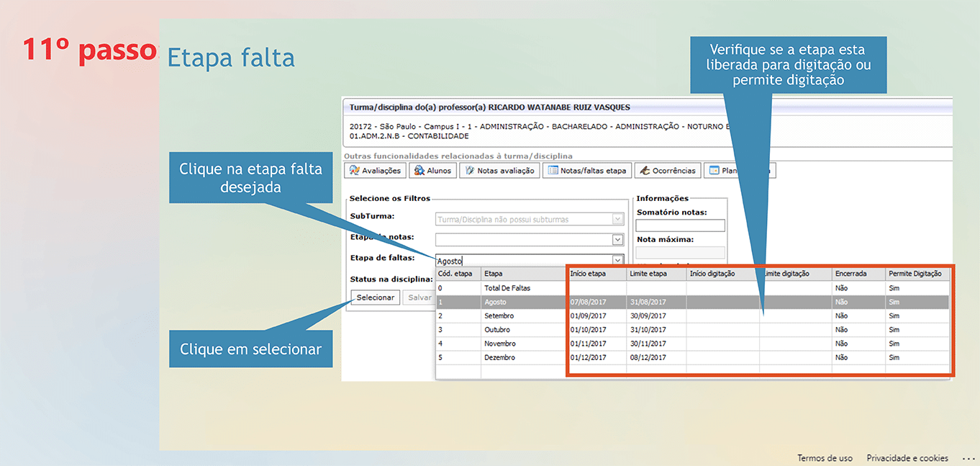Screen dimensions: 980x466
Task: Click the Etapa de faltas text field
Action: coord(523,261)
